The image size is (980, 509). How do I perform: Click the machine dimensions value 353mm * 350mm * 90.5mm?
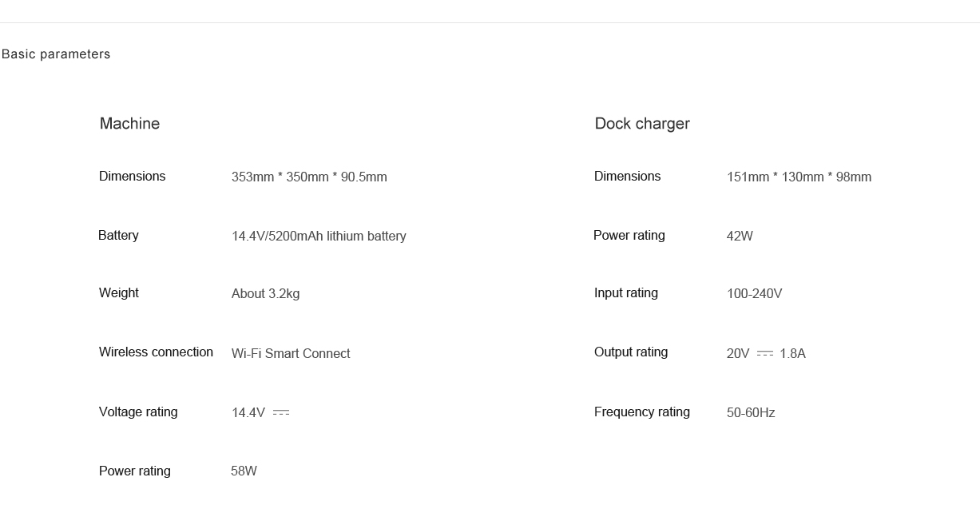(x=309, y=177)
